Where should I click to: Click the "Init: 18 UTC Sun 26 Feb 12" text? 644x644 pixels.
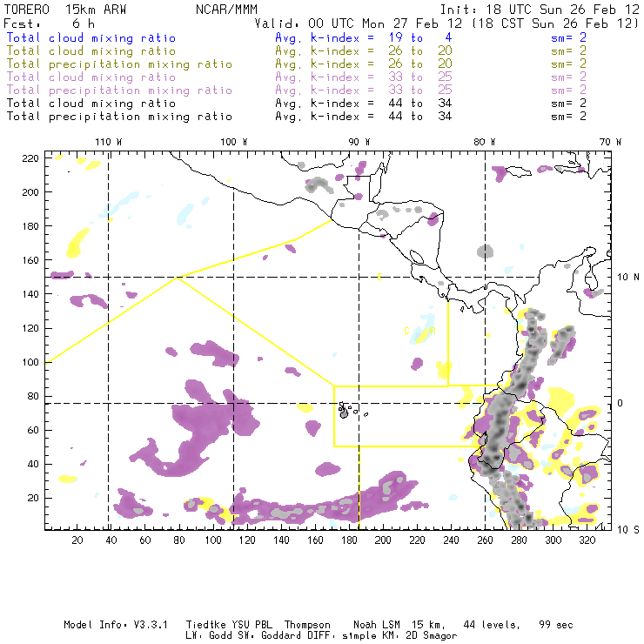click(x=540, y=10)
